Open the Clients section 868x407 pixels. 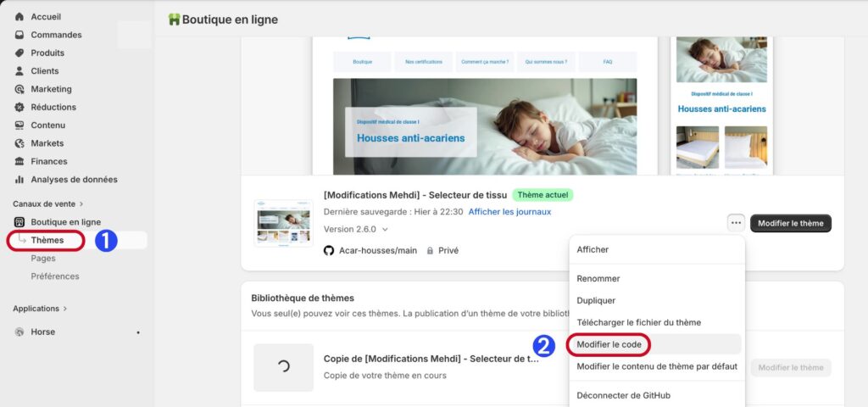coord(45,71)
